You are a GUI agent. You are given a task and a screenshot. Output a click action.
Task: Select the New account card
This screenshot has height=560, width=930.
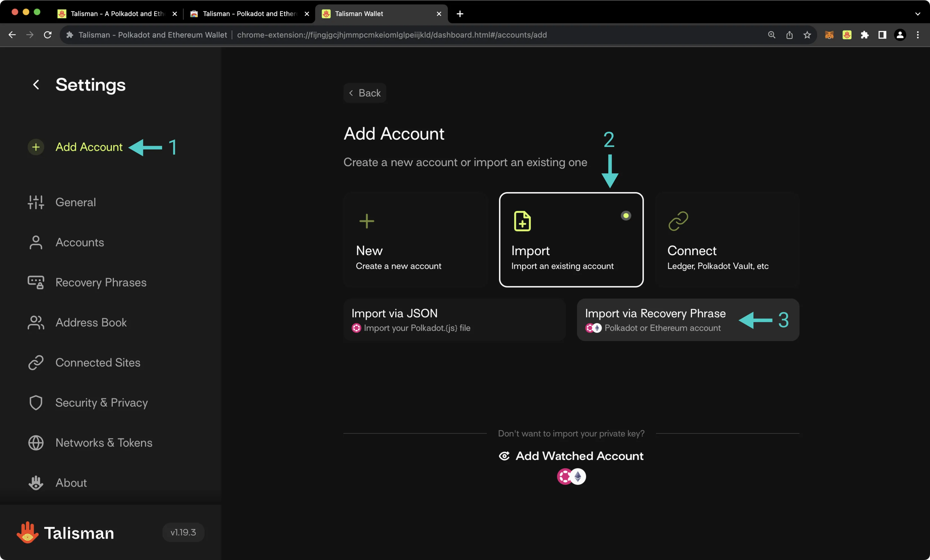coord(415,240)
